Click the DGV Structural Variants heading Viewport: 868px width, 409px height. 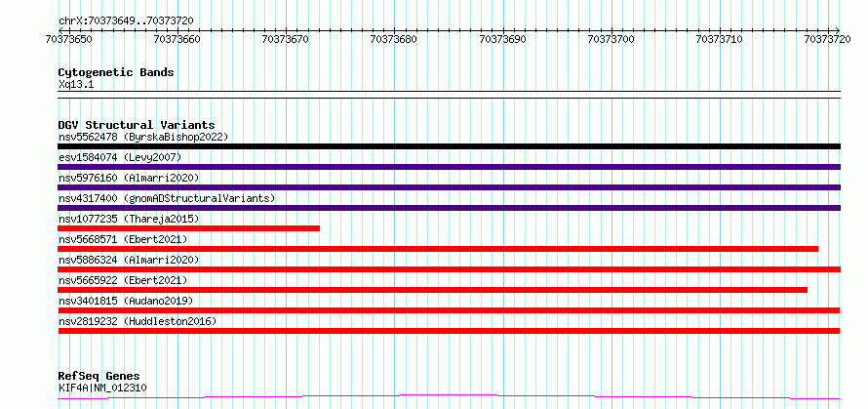(137, 125)
